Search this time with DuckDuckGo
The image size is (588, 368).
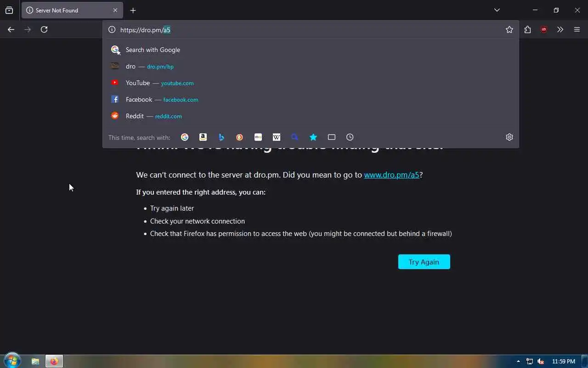point(240,137)
